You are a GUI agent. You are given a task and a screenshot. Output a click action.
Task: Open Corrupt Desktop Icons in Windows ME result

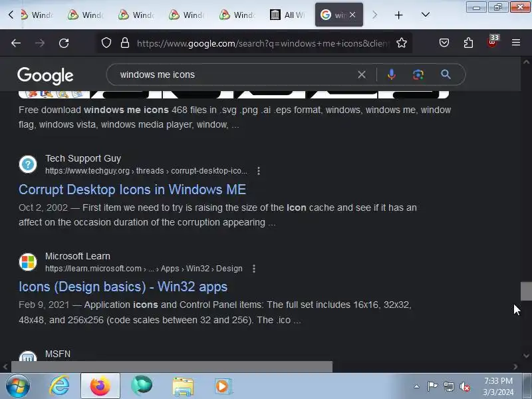[132, 190]
